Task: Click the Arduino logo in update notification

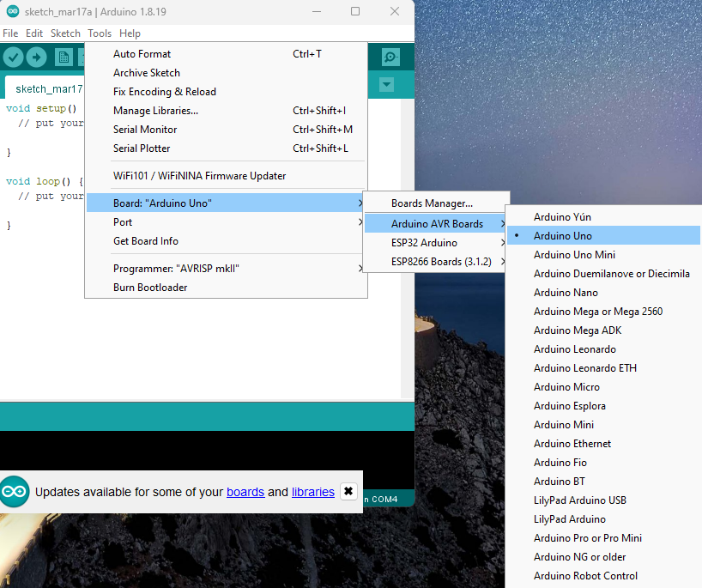Action: [15, 492]
